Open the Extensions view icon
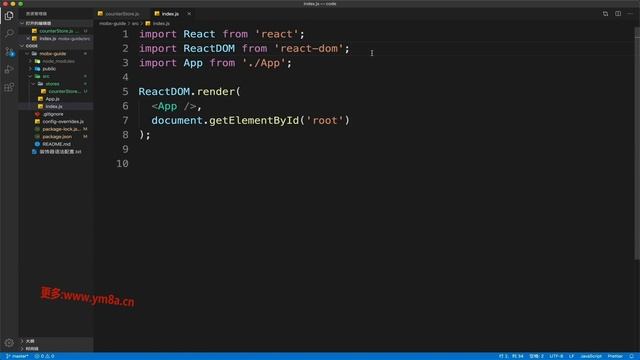 (x=9, y=87)
